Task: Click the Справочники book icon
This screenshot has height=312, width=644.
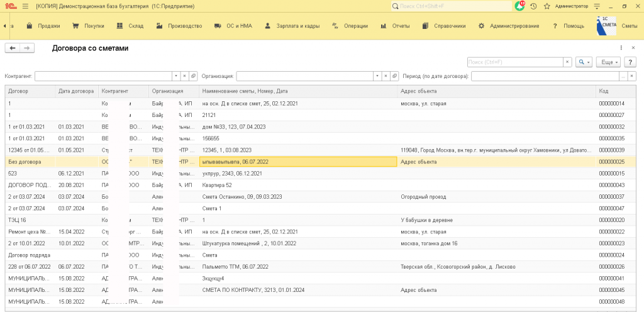Action: [x=426, y=25]
